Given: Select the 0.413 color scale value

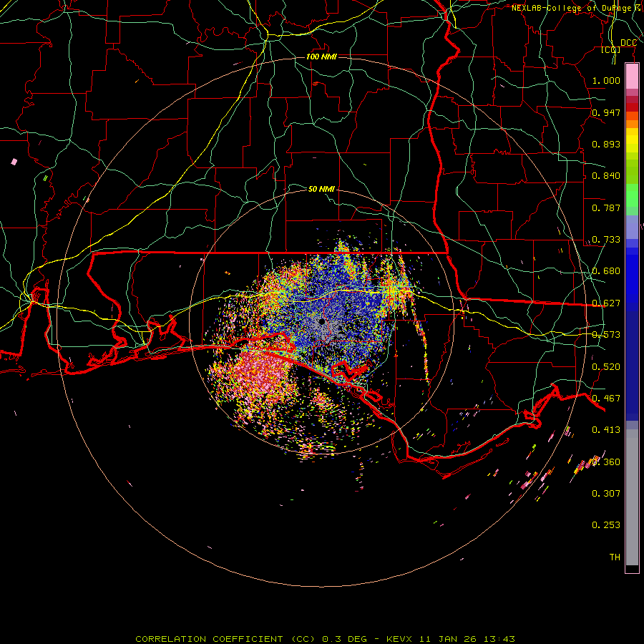Looking at the screenshot, I should tap(606, 430).
